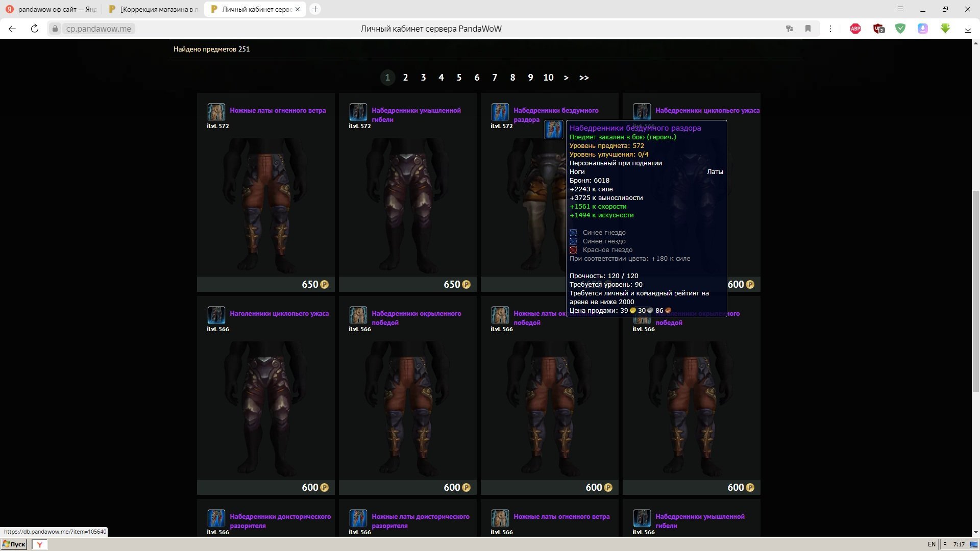Click preview of Набедренники умышленной гибели ilvl 572
Screen dimensions: 980x551
pos(408,207)
